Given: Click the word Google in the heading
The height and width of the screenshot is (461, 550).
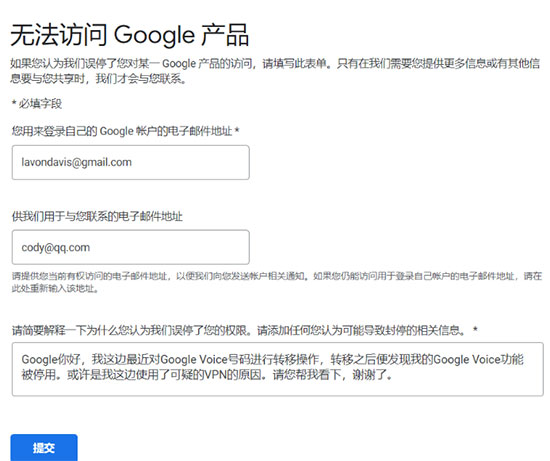Looking at the screenshot, I should coord(154,35).
